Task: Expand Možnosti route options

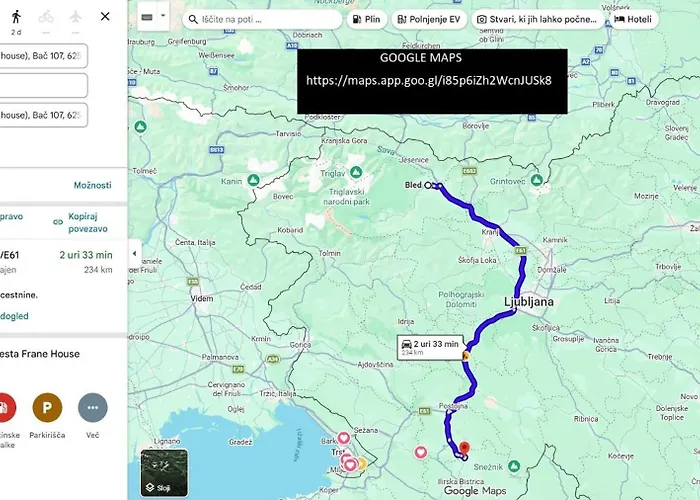Action: pos(92,185)
